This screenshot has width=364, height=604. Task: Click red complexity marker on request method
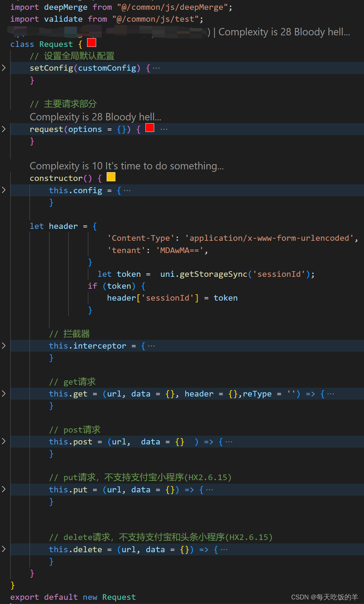(x=150, y=128)
